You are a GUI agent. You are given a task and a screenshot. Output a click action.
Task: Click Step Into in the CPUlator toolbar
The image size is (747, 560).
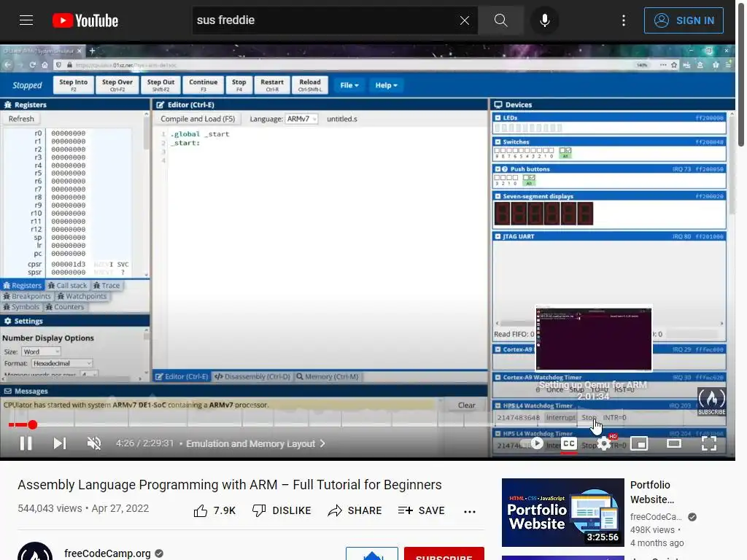pos(74,85)
